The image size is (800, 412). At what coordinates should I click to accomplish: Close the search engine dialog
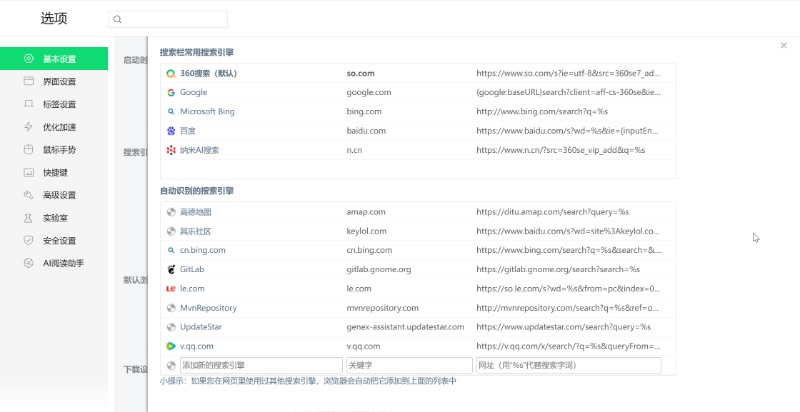click(x=784, y=45)
